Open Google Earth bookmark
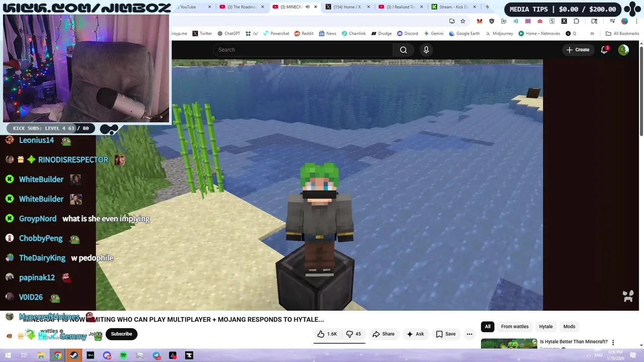This screenshot has width=644, height=362. pyautogui.click(x=464, y=34)
